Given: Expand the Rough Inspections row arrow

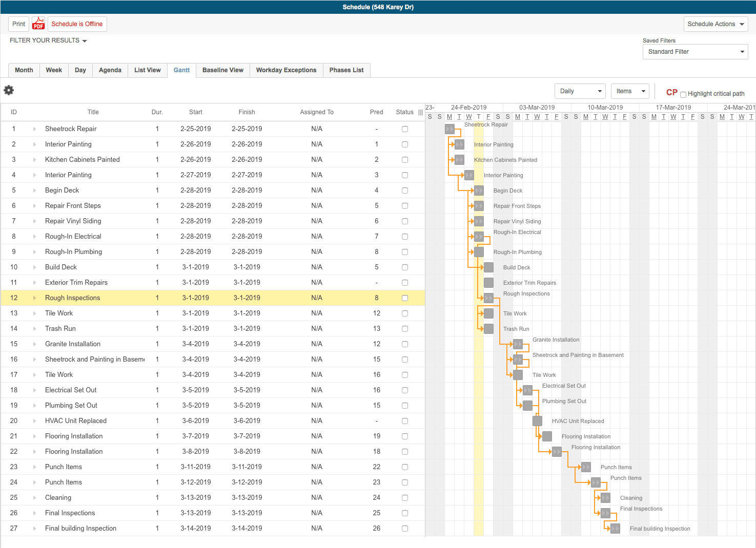Looking at the screenshot, I should click(x=34, y=298).
